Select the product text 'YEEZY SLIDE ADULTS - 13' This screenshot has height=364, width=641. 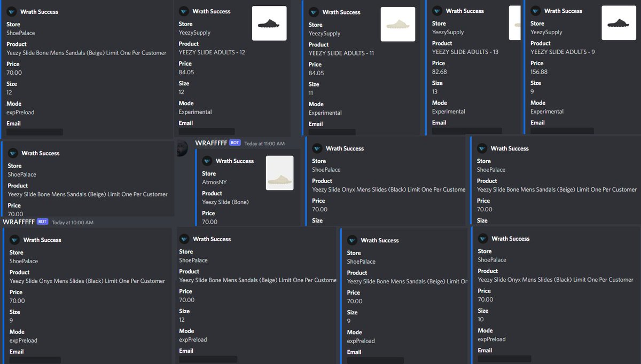(x=465, y=52)
